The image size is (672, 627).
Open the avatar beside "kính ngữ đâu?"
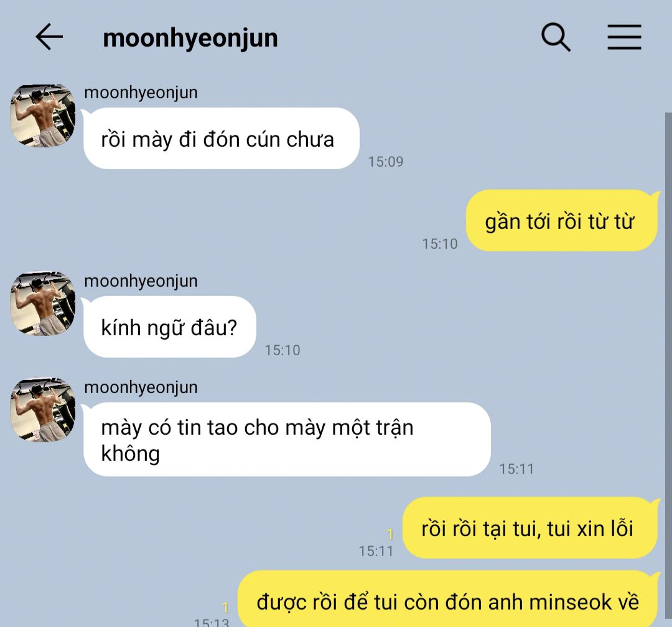[43, 304]
